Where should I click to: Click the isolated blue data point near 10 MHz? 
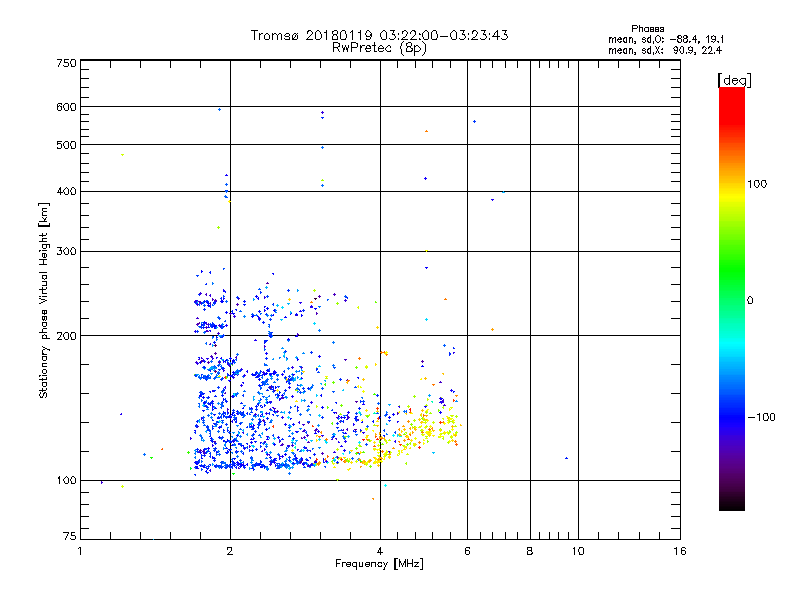[566, 458]
